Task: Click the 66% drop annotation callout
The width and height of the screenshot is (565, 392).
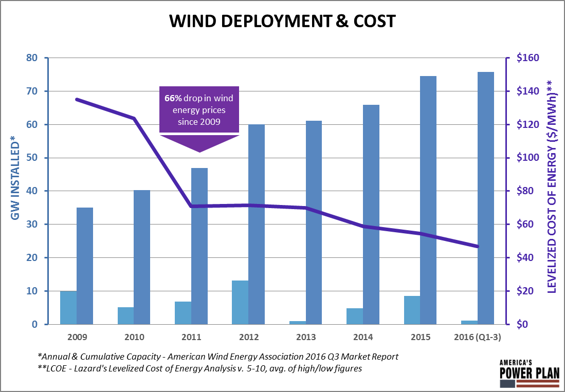Action: (x=198, y=110)
